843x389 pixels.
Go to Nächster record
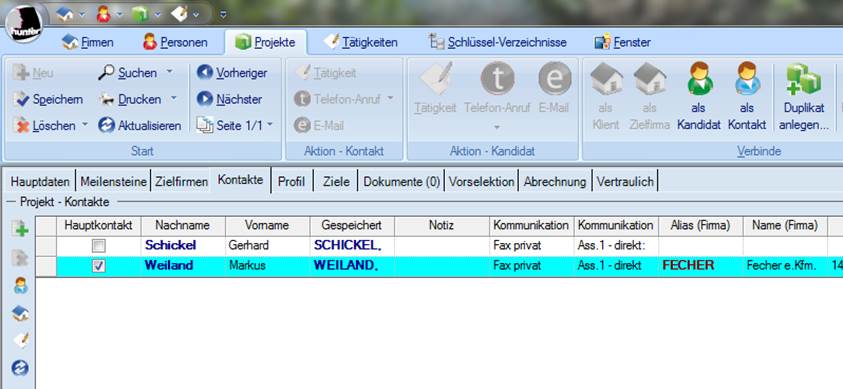(x=230, y=99)
